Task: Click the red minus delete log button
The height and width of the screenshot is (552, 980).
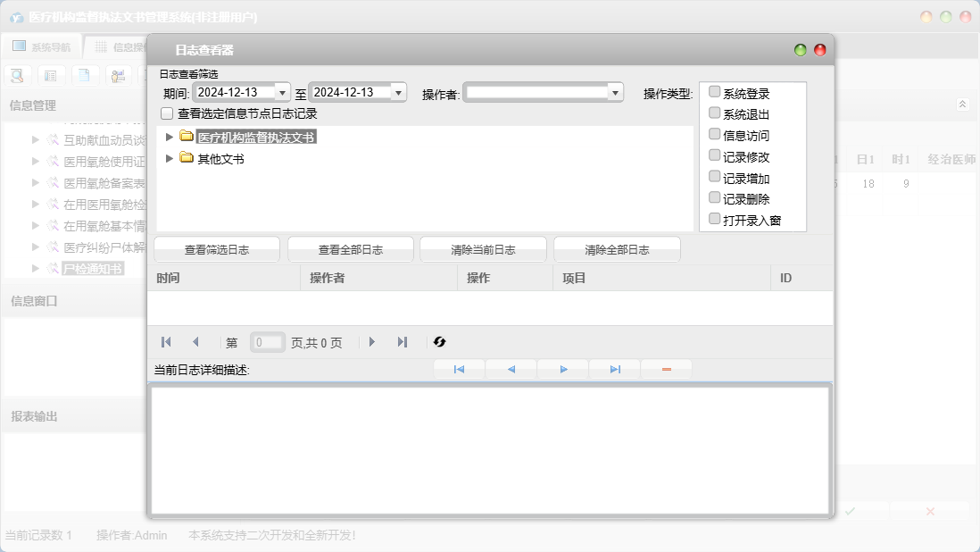Action: tap(666, 370)
